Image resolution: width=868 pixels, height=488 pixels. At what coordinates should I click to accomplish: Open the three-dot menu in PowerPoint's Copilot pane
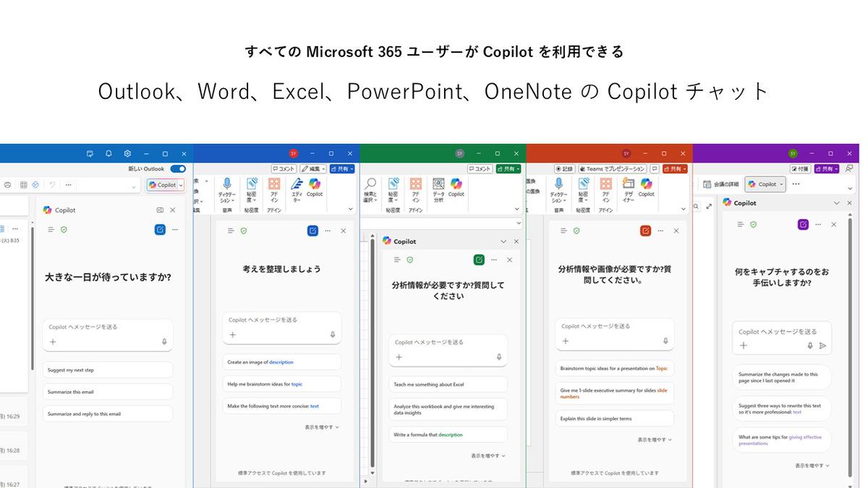pyautogui.click(x=660, y=231)
